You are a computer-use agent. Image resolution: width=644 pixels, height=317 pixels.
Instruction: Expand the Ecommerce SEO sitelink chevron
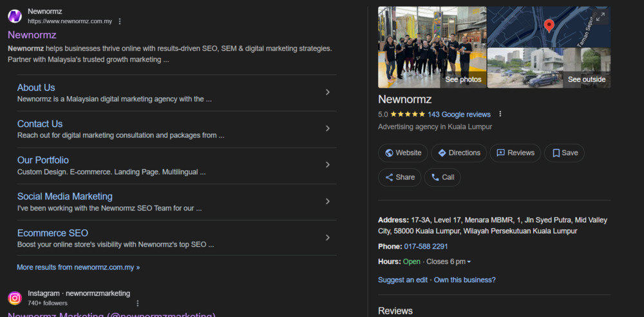pos(327,238)
